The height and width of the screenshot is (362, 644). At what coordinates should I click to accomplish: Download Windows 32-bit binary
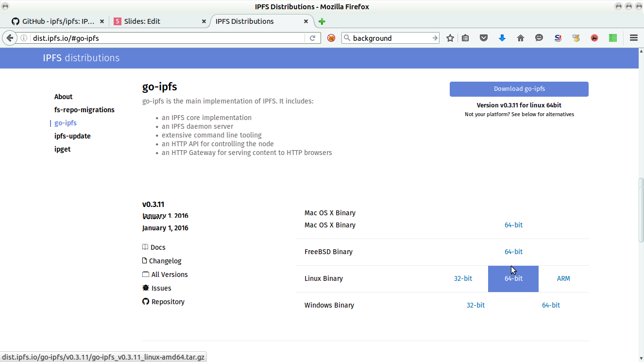coord(475,305)
